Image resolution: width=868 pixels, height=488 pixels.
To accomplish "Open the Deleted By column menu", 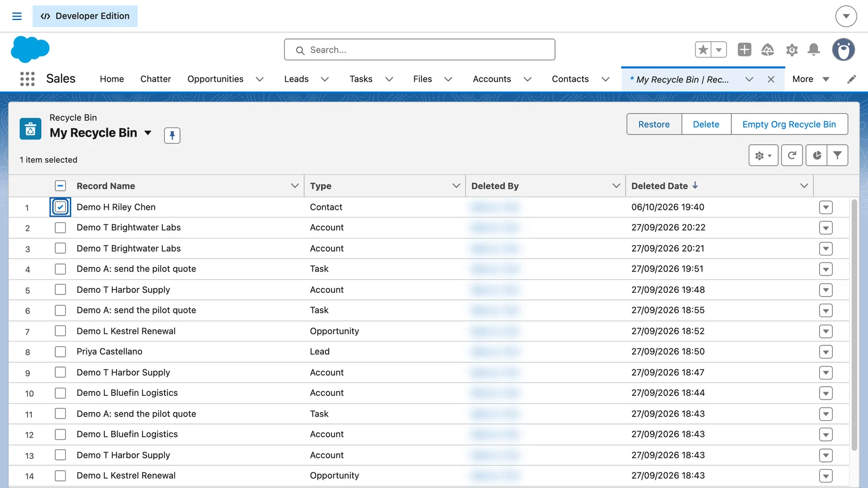I will tap(616, 186).
